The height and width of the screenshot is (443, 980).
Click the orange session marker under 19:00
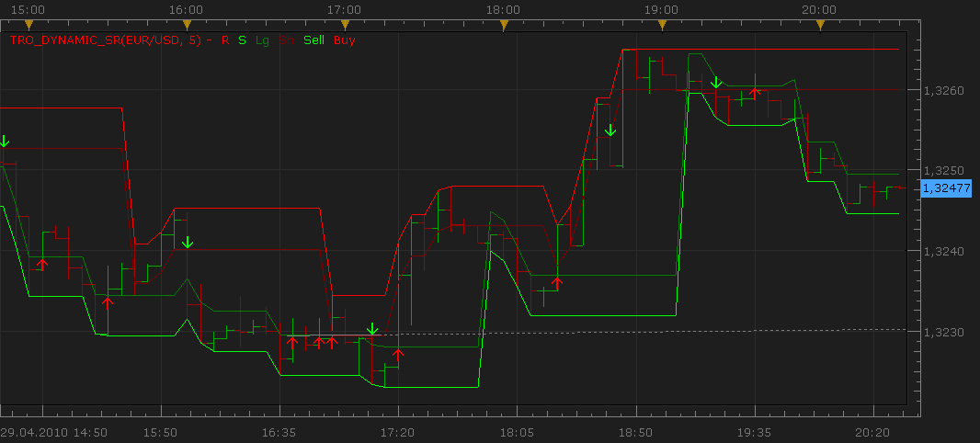click(663, 25)
